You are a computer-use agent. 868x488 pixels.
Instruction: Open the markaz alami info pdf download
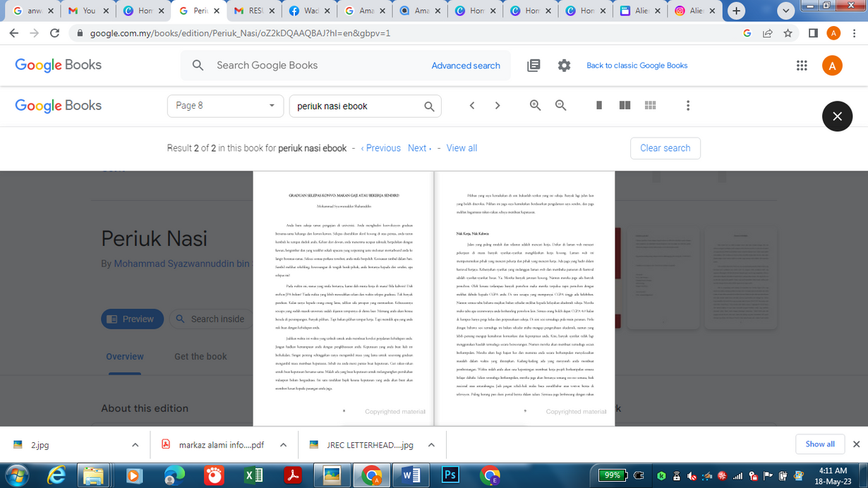tap(215, 445)
